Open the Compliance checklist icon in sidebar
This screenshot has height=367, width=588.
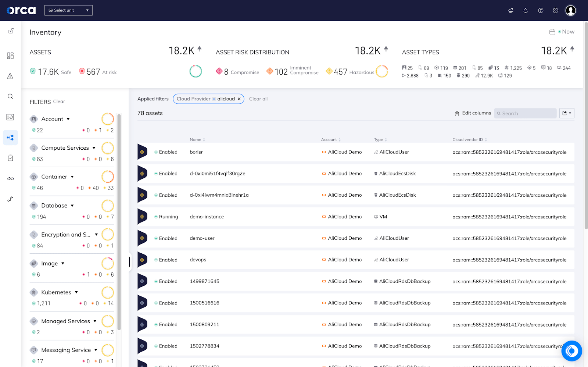[10, 158]
